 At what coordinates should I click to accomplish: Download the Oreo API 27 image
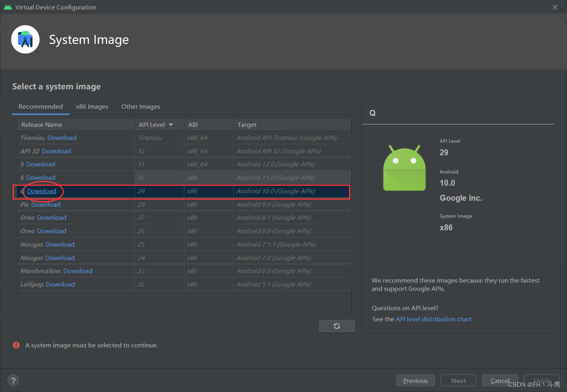52,218
